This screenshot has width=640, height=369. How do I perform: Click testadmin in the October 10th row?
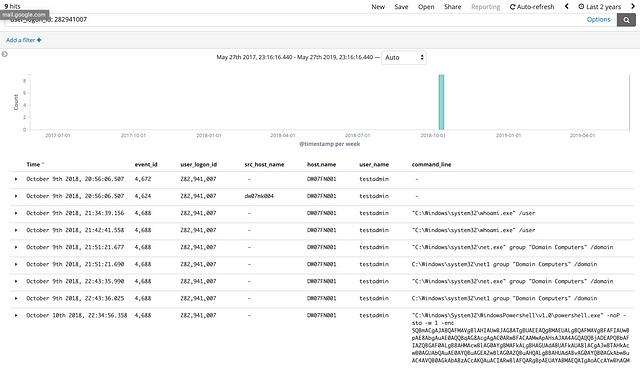point(374,316)
